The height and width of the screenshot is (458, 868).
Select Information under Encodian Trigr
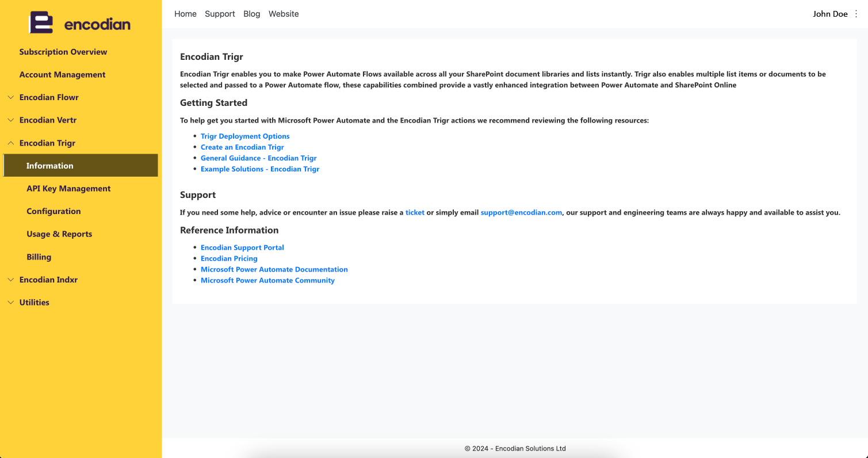pos(81,166)
